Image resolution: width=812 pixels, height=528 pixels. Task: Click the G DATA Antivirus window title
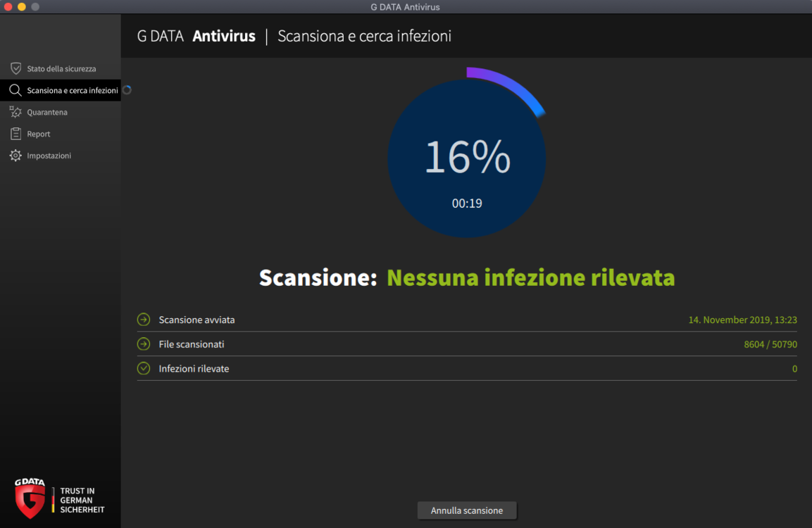(405, 7)
